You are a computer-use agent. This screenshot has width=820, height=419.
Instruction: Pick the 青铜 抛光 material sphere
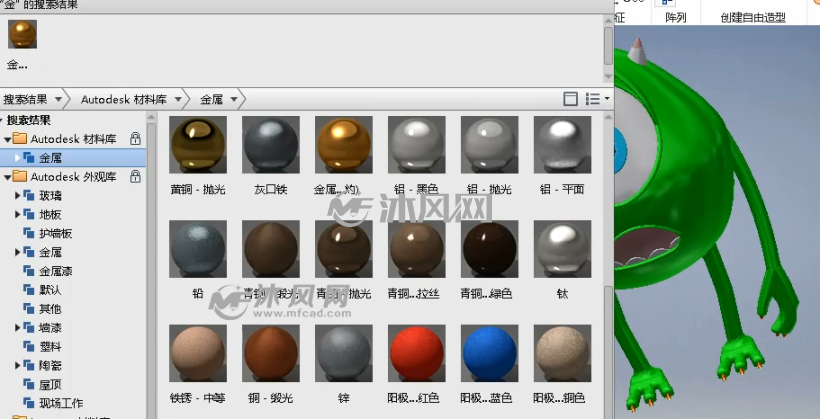[344, 249]
